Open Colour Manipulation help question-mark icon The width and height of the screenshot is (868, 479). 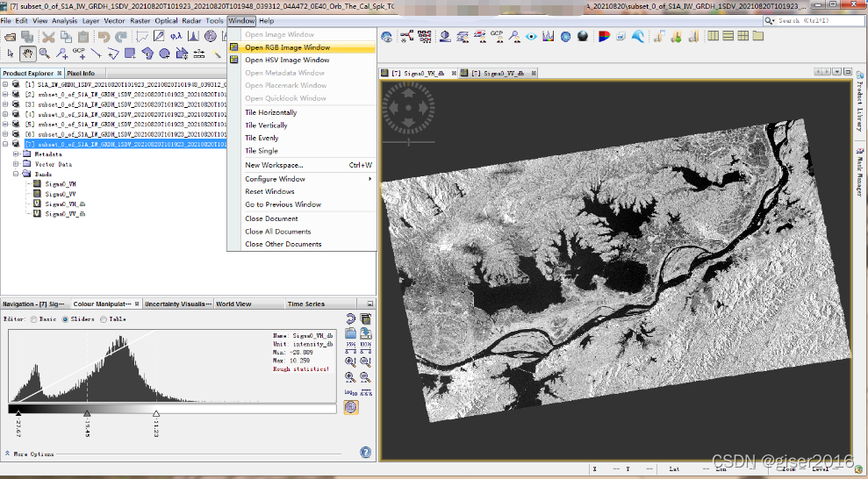tap(366, 453)
